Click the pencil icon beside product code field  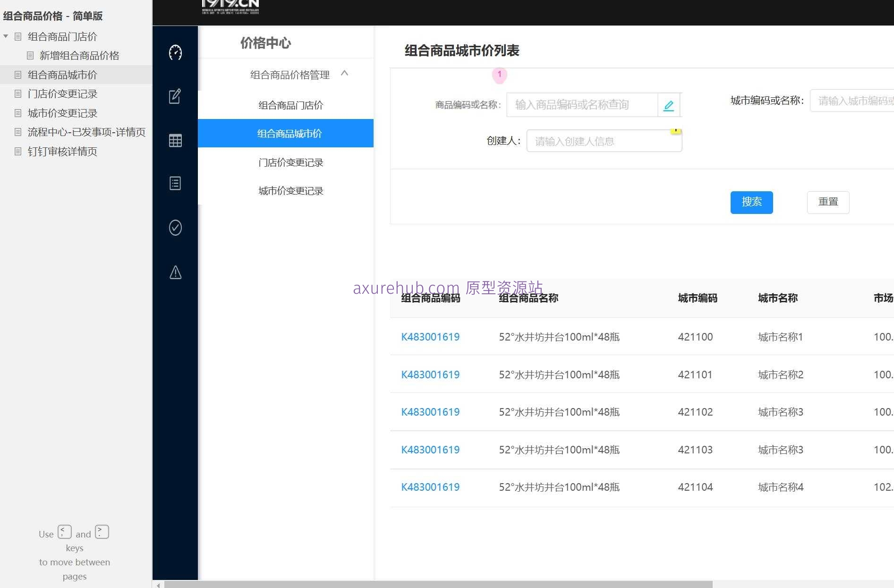coord(669,105)
